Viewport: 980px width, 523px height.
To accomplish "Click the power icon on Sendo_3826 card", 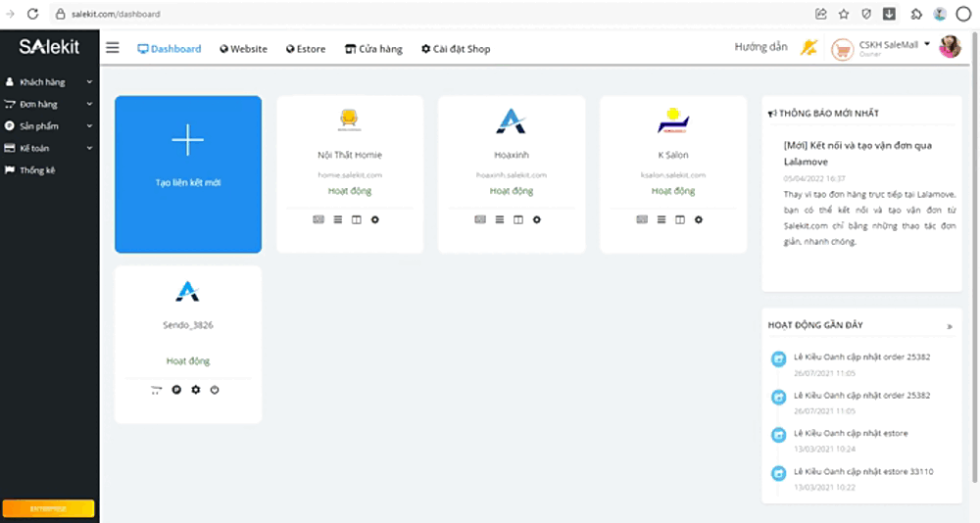I will tap(215, 390).
